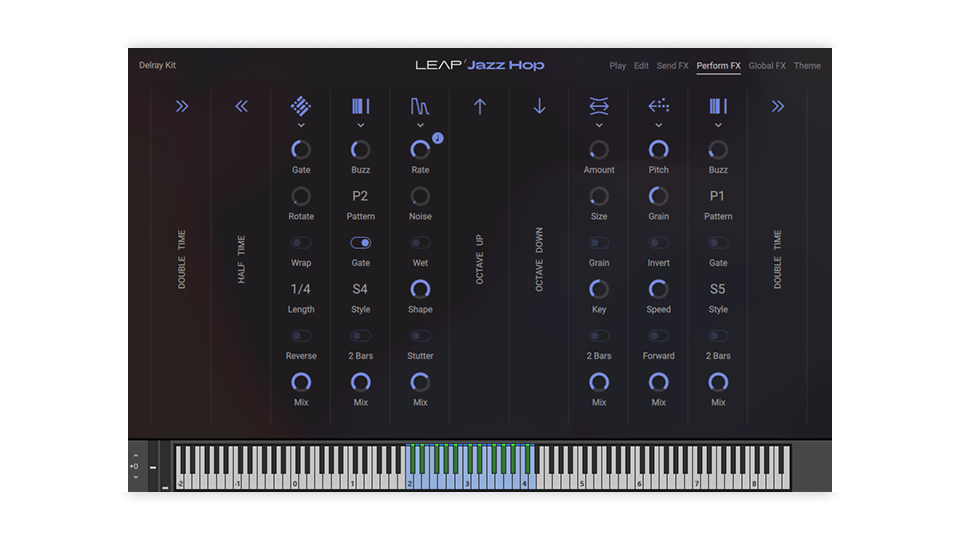
Task: Switch to the Global FX tab
Action: pyautogui.click(x=767, y=66)
